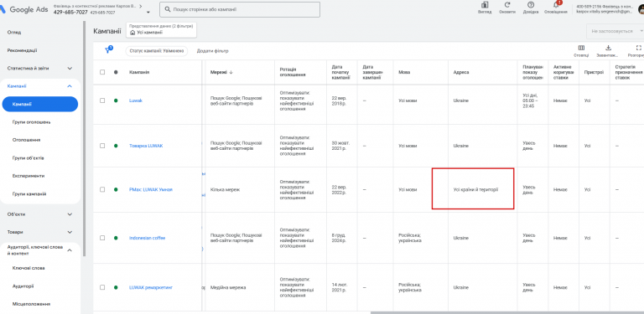Open the Стовпці columns icon
Viewport: 644px width, 314px height.
581,48
